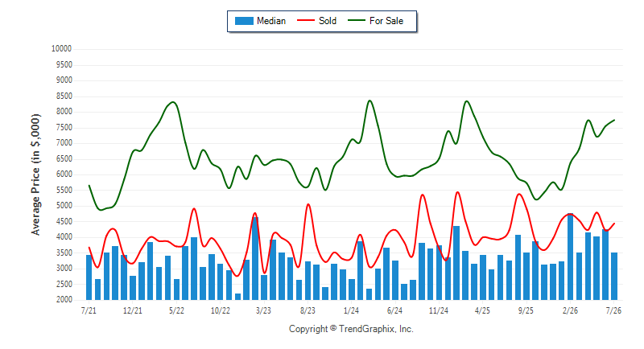Image resolution: width=644 pixels, height=349 pixels.
Task: Click the Copyright TrendGraphix, Inc. text
Action: click(351, 329)
